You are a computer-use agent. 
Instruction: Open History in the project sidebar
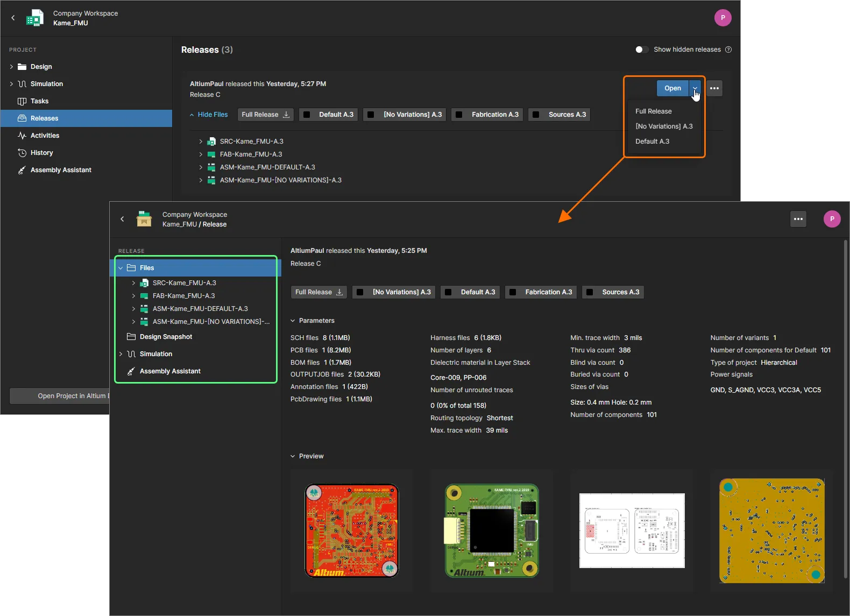(x=41, y=153)
